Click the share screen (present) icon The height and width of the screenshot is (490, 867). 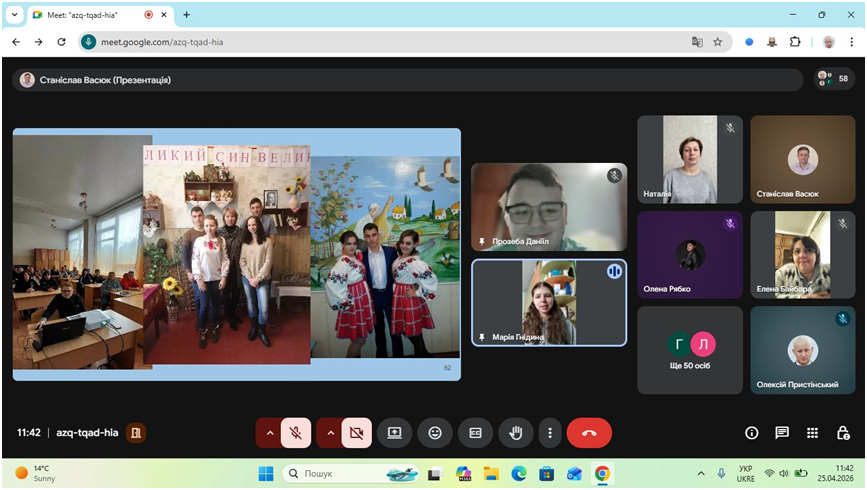[x=395, y=433]
